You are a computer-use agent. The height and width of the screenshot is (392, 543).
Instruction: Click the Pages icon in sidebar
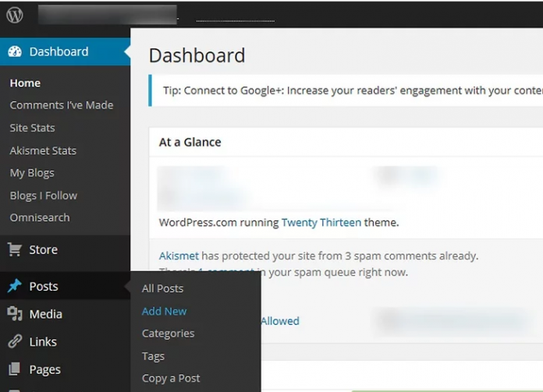[15, 369]
